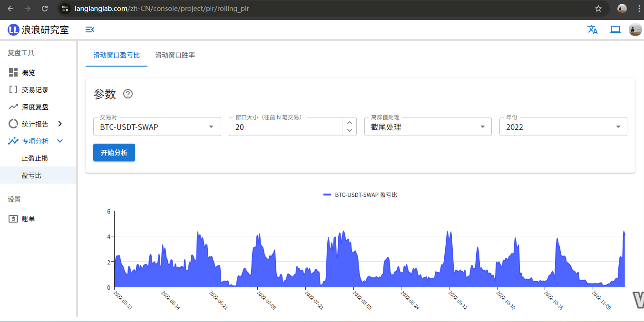The image size is (644, 322).
Task: Switch to 滑动窗口胜率 tab
Action: tap(175, 55)
